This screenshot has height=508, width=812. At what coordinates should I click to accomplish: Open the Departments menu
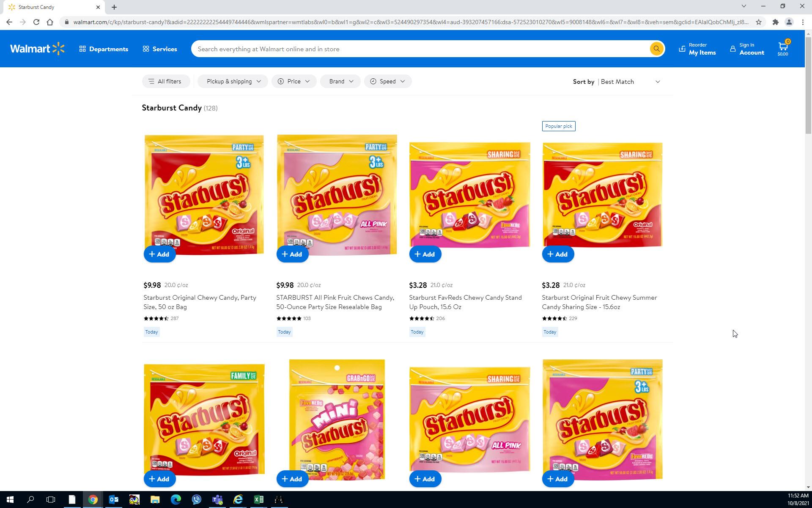coord(104,49)
